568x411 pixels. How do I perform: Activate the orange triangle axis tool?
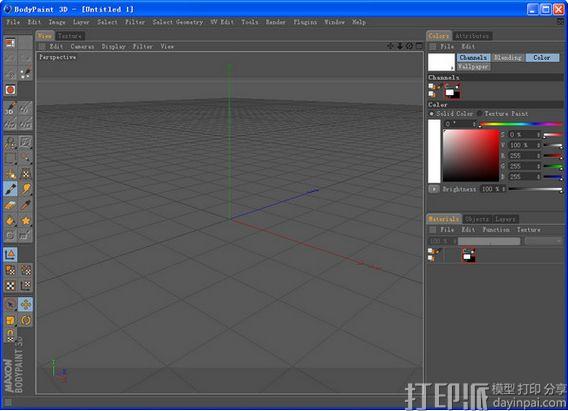[x=10, y=254]
